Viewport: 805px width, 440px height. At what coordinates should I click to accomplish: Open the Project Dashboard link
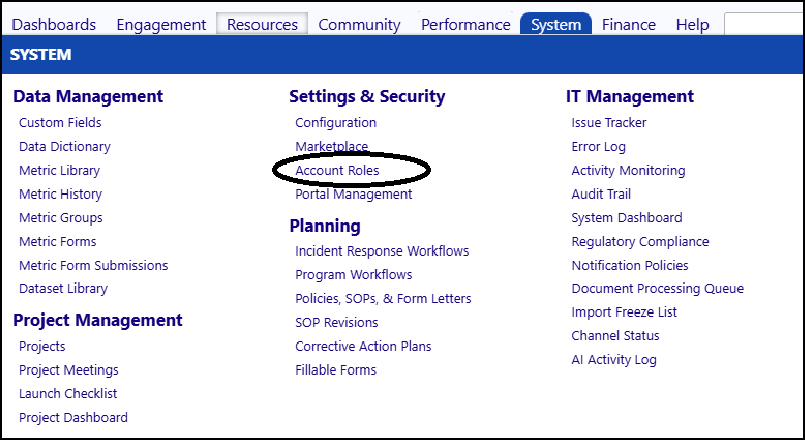(73, 418)
